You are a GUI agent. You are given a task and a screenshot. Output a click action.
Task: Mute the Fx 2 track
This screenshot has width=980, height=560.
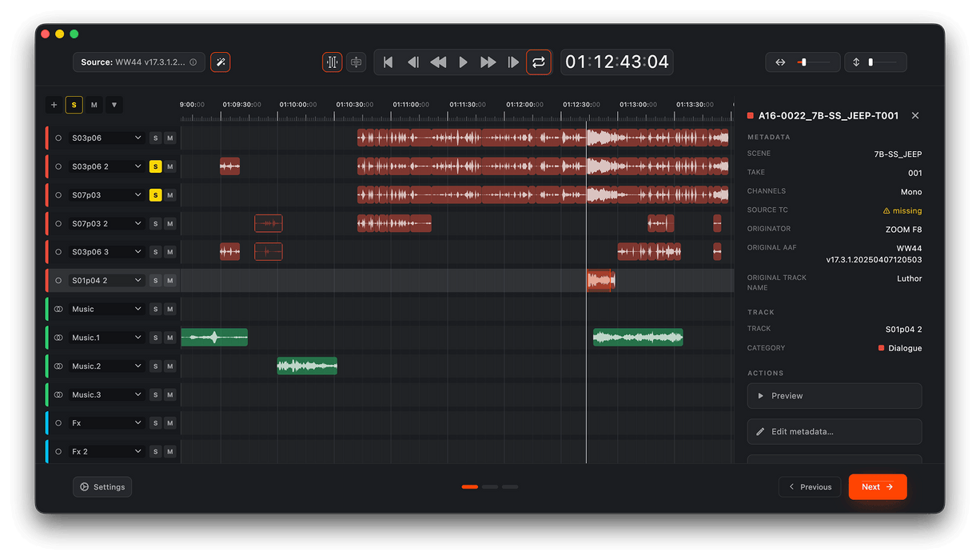[169, 451]
